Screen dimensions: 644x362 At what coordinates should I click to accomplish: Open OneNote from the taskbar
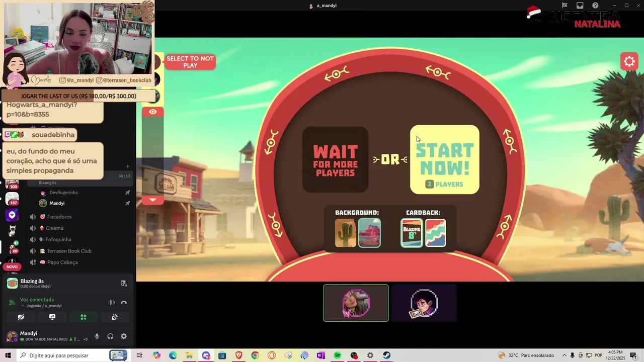click(321, 355)
